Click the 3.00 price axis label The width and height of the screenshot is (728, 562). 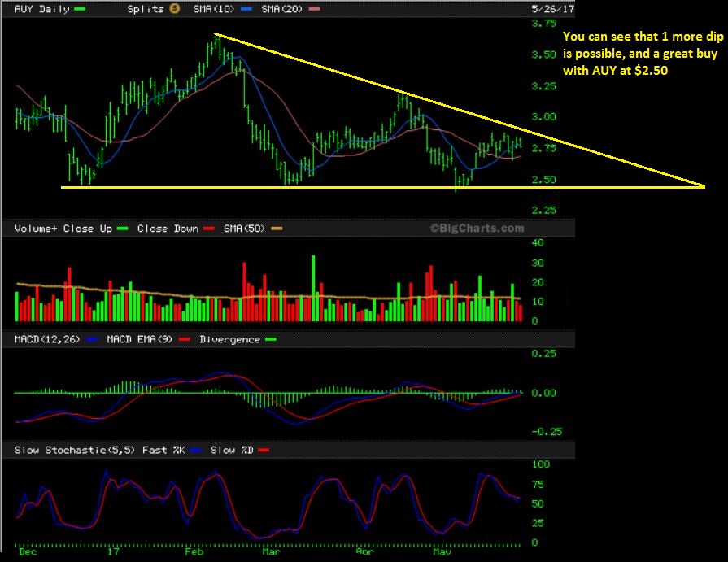[543, 116]
